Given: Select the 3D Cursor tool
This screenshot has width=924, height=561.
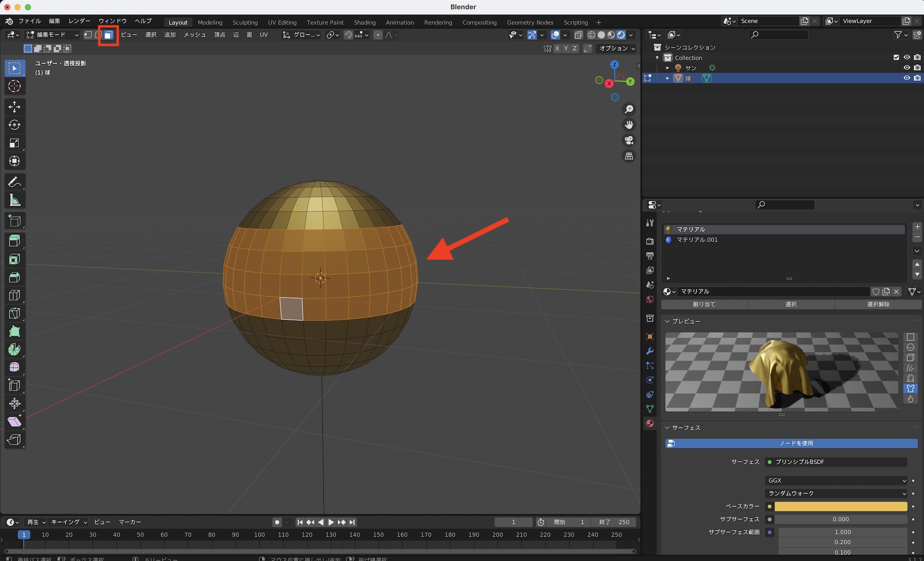Looking at the screenshot, I should click(x=14, y=86).
